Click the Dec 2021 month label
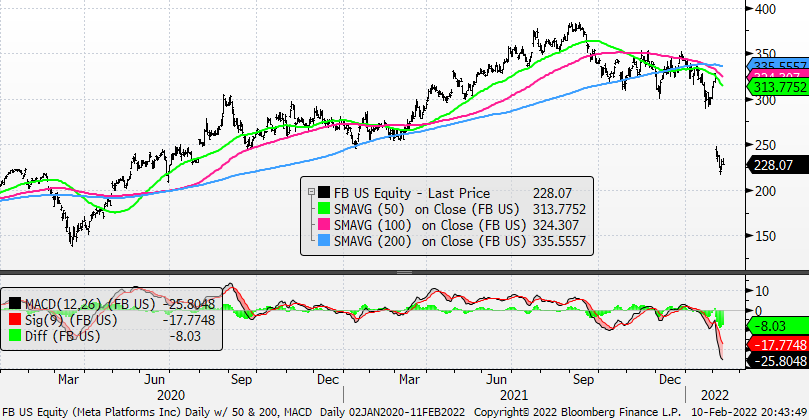The height and width of the screenshot is (420, 809). click(x=670, y=379)
